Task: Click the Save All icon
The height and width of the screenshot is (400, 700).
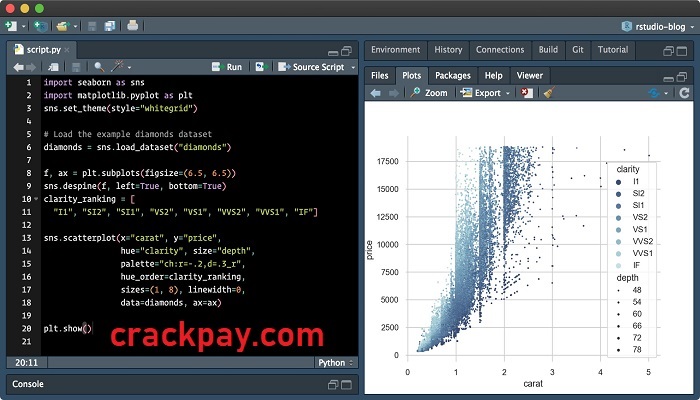Action: (110, 26)
